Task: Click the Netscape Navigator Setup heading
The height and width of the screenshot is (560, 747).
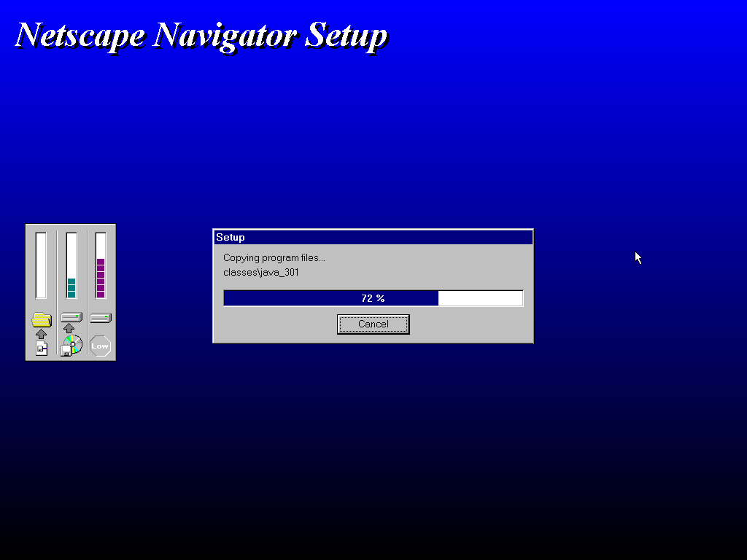Action: (x=202, y=36)
